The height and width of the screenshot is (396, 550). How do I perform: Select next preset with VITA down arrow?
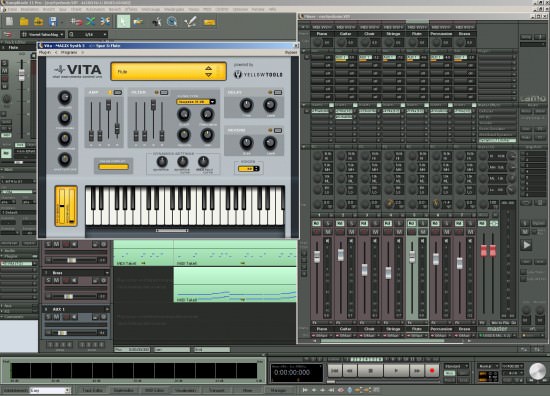click(208, 75)
